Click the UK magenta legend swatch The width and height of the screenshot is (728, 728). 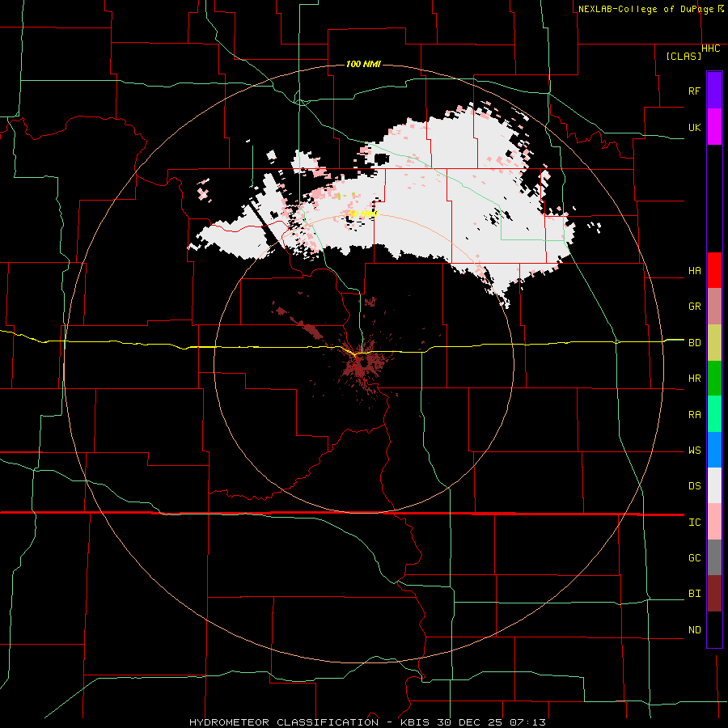pyautogui.click(x=714, y=127)
